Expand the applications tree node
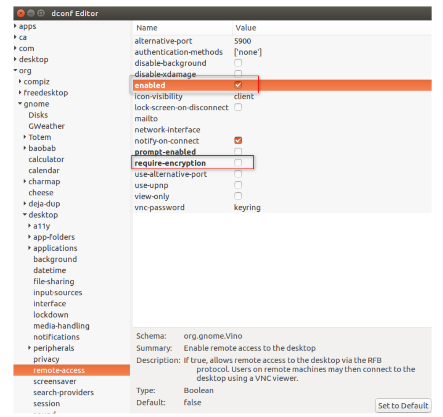Viewport: 443px width, 417px height. [x=30, y=248]
